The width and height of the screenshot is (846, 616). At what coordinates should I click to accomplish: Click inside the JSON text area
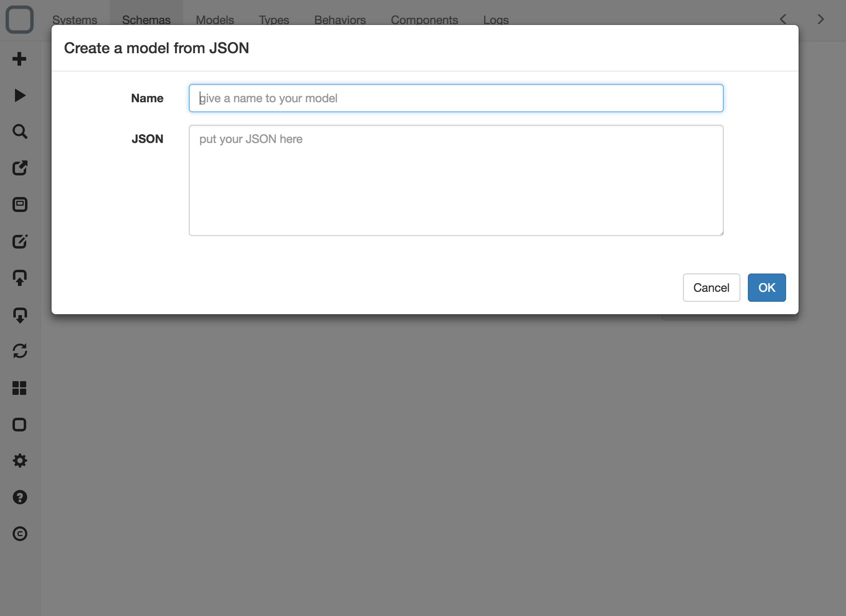pyautogui.click(x=456, y=180)
